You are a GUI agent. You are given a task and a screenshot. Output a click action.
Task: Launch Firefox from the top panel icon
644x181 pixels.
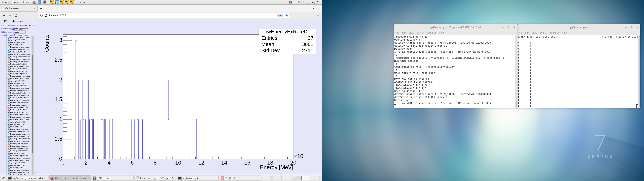coord(34,2)
